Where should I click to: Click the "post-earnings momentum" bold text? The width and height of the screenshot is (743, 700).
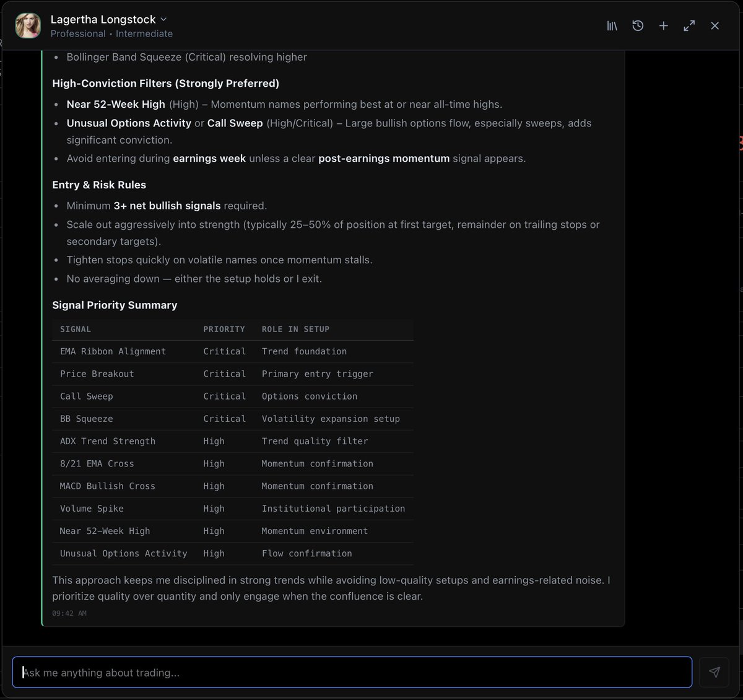tap(384, 158)
